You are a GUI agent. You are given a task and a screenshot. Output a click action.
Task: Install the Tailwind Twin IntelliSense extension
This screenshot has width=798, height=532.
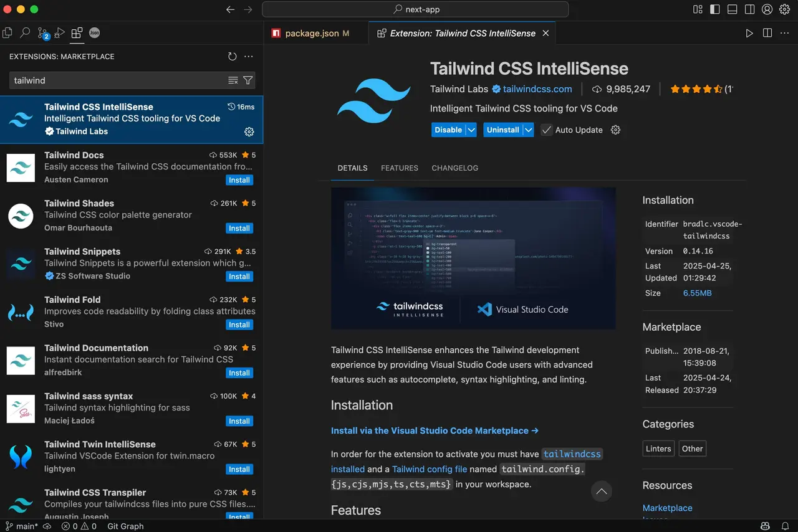(239, 470)
